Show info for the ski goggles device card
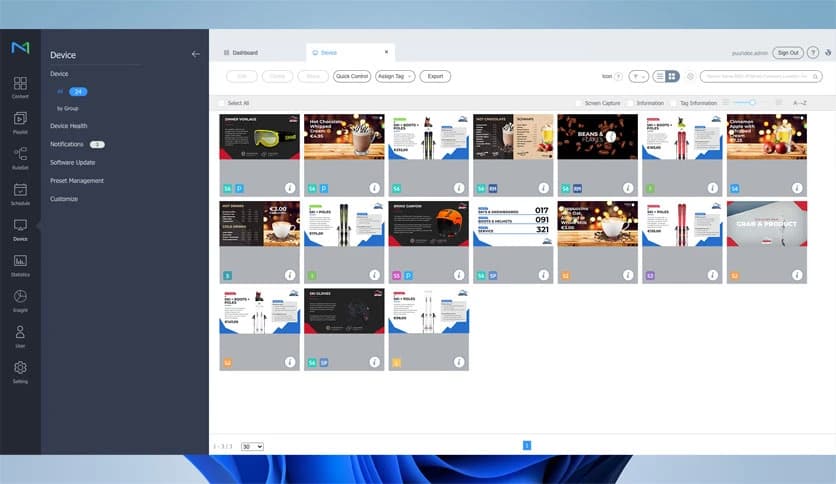836x484 pixels. pyautogui.click(x=290, y=188)
